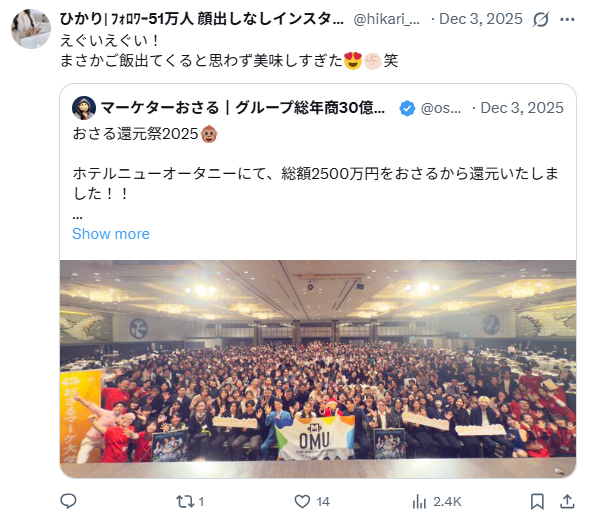Click the blue verified badge icon
590x517 pixels.
[x=407, y=108]
